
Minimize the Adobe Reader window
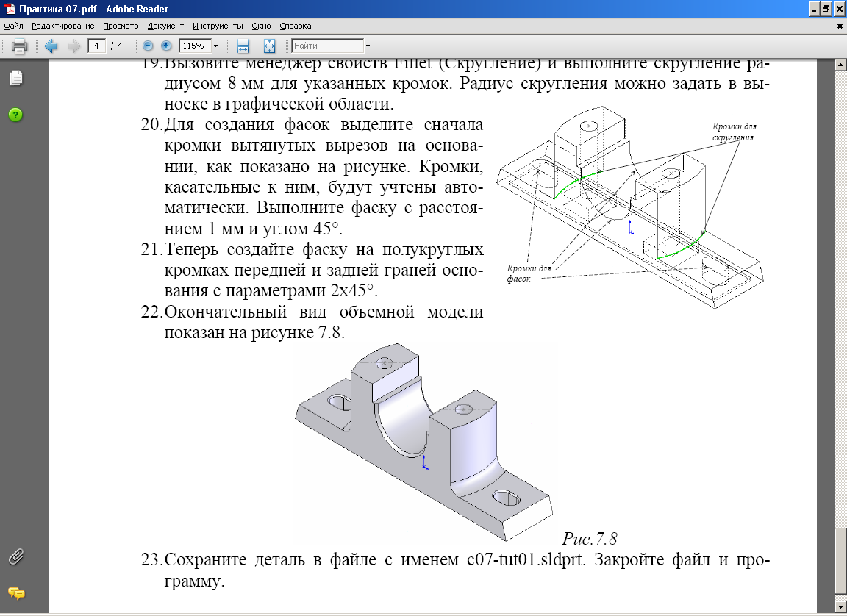814,9
